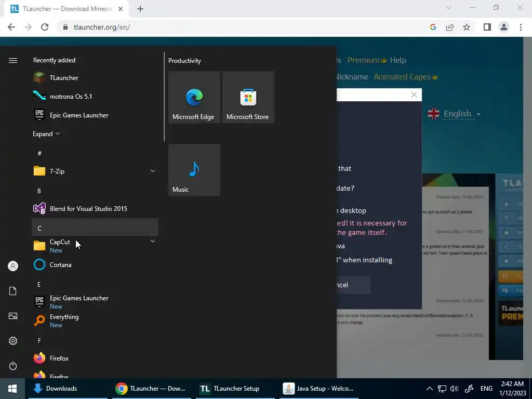Open the 7-Zip folder entry
532x399 pixels.
pyautogui.click(x=95, y=171)
